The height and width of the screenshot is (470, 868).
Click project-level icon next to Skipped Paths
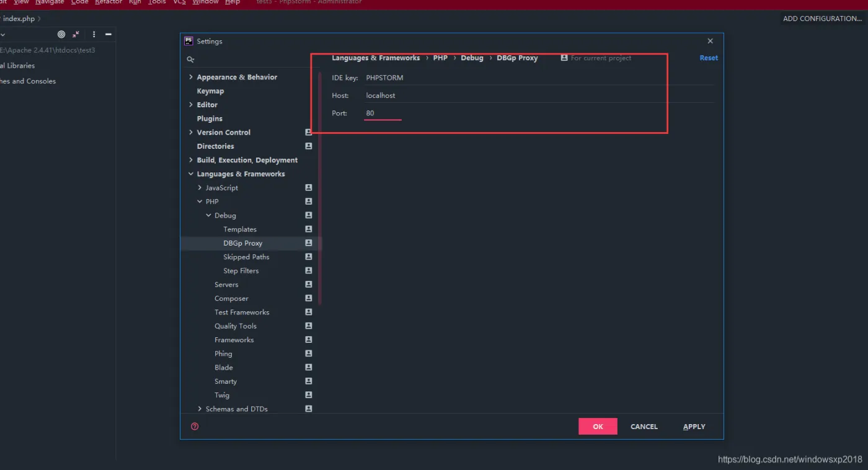(x=309, y=257)
